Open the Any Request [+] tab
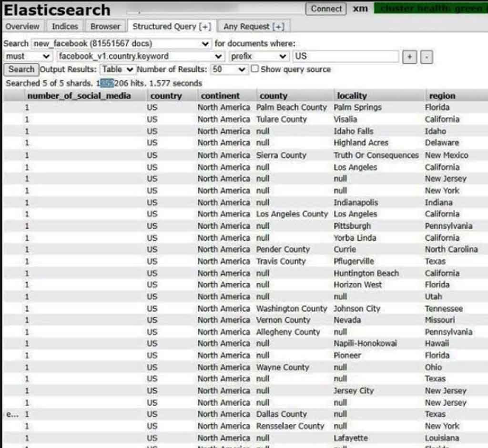This screenshot has width=488, height=448. tap(254, 27)
